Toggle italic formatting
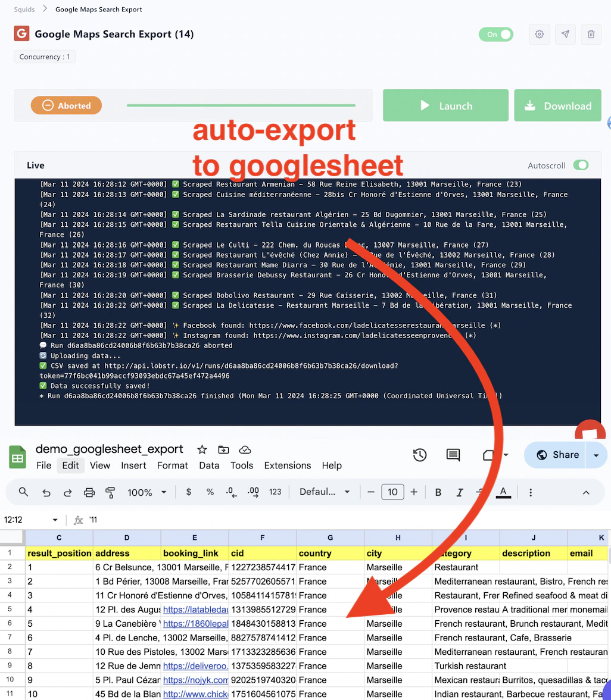Screen dimensions: 611x700 [460, 492]
